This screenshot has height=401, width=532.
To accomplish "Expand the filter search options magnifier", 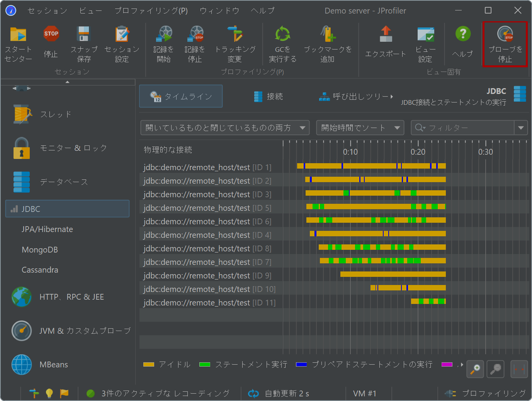I will click(420, 128).
